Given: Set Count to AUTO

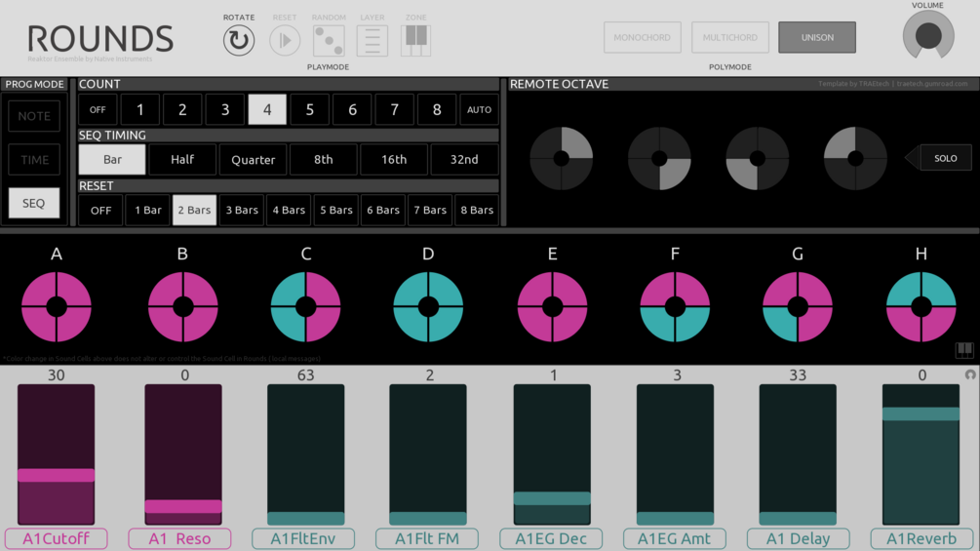Looking at the screenshot, I should click(x=480, y=109).
